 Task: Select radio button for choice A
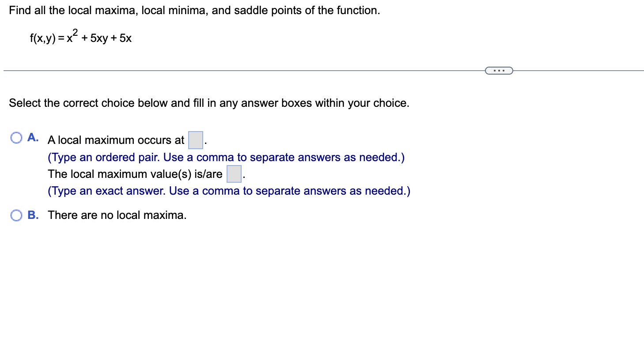tap(16, 138)
